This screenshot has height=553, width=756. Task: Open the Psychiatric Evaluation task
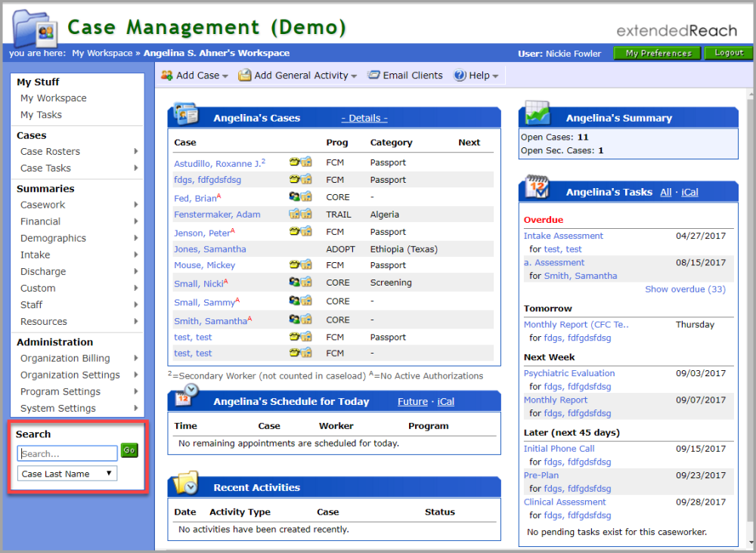(569, 373)
